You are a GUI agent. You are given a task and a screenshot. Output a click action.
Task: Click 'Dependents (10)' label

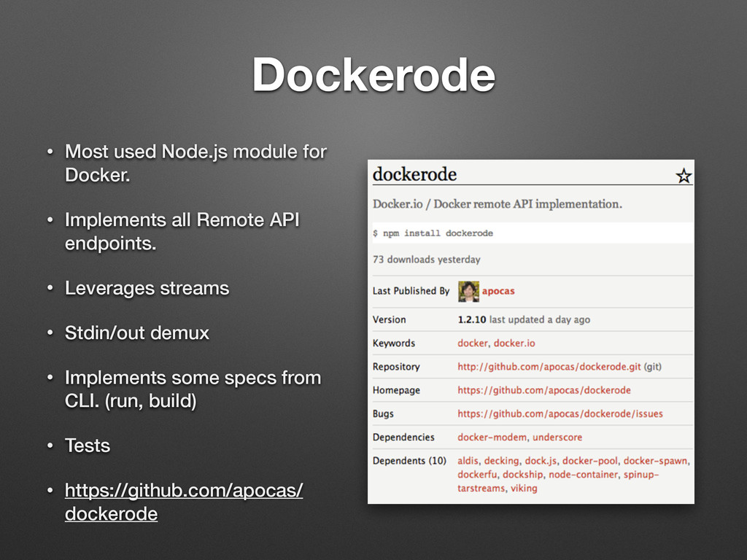click(x=409, y=461)
